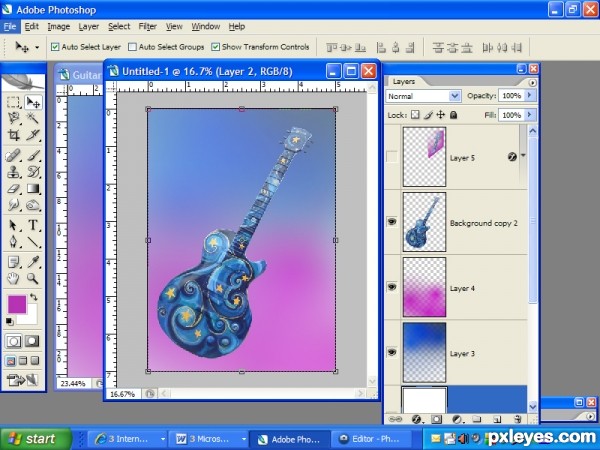Select the Notes tool
This screenshot has height=450, width=600.
click(x=13, y=262)
